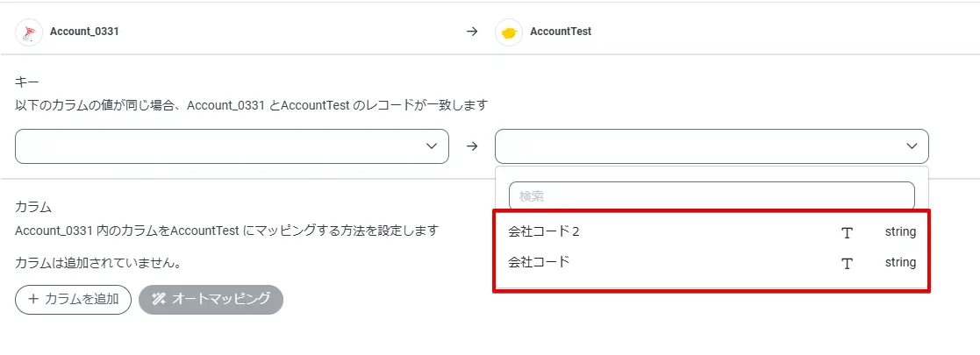Focus the 検索 search field
The height and width of the screenshot is (355, 980).
point(711,195)
